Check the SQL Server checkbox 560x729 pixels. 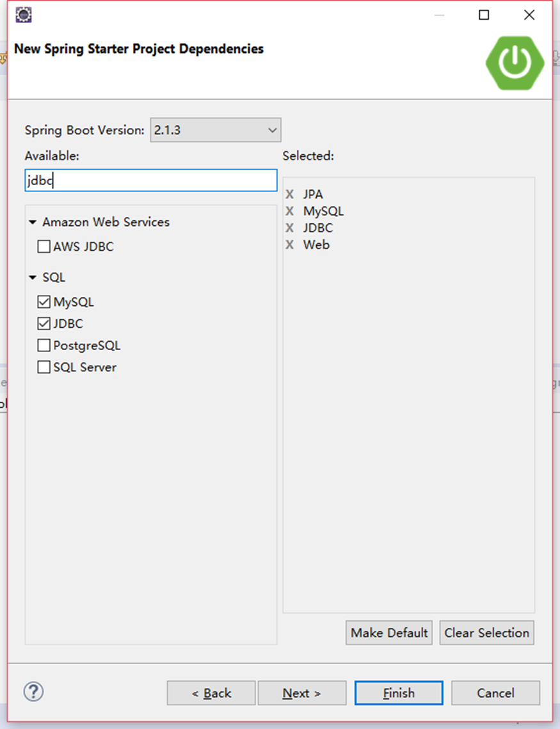pos(44,367)
